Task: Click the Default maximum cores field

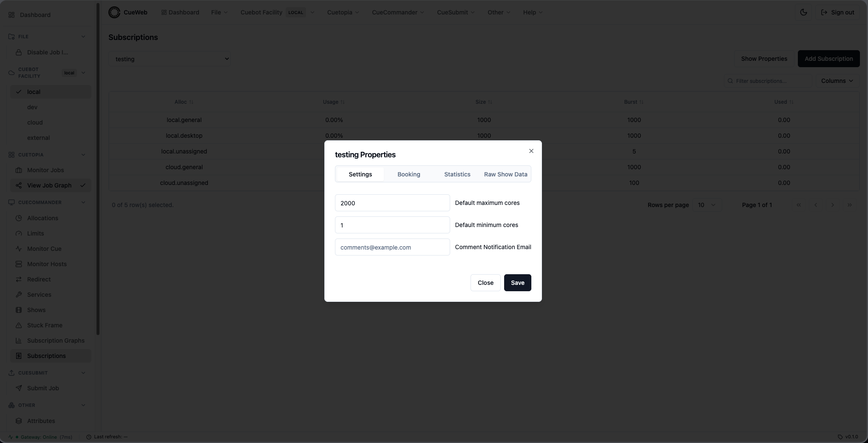Action: pos(392,203)
